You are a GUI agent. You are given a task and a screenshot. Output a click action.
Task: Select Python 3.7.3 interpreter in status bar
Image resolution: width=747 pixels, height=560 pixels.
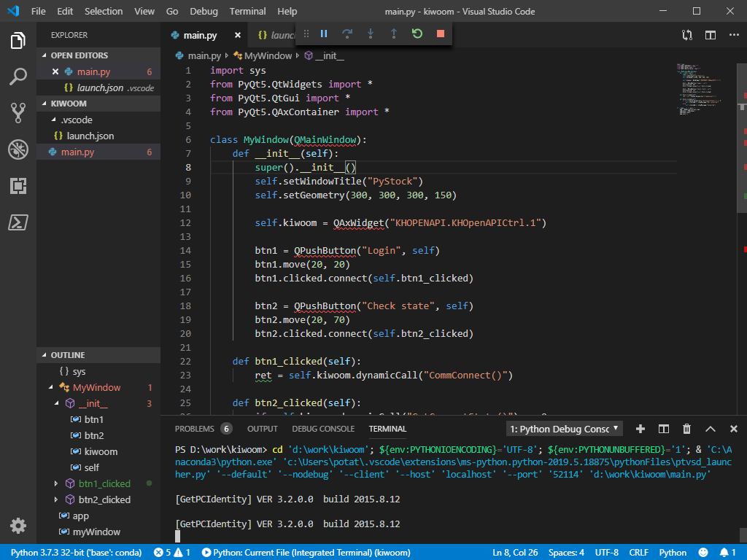[x=76, y=553]
